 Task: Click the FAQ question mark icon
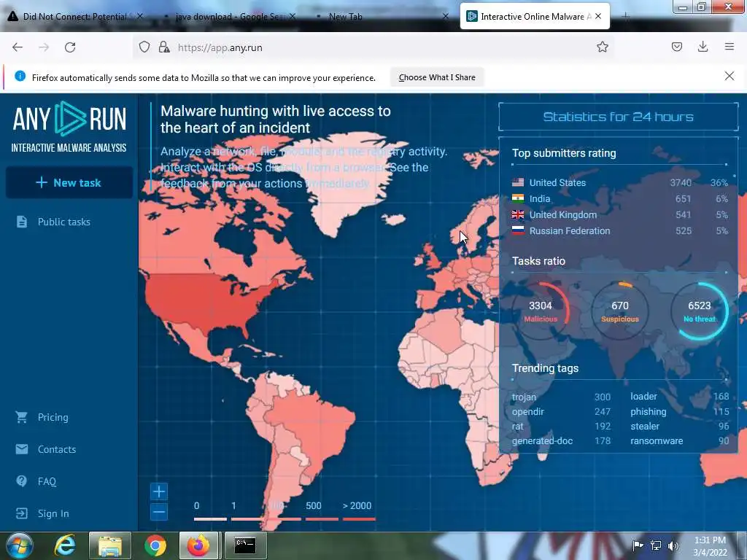click(21, 481)
